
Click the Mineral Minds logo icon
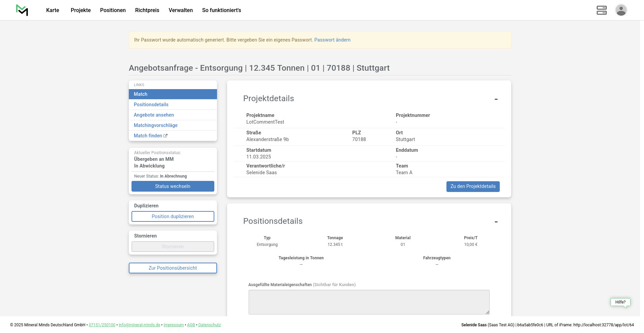[x=22, y=10]
